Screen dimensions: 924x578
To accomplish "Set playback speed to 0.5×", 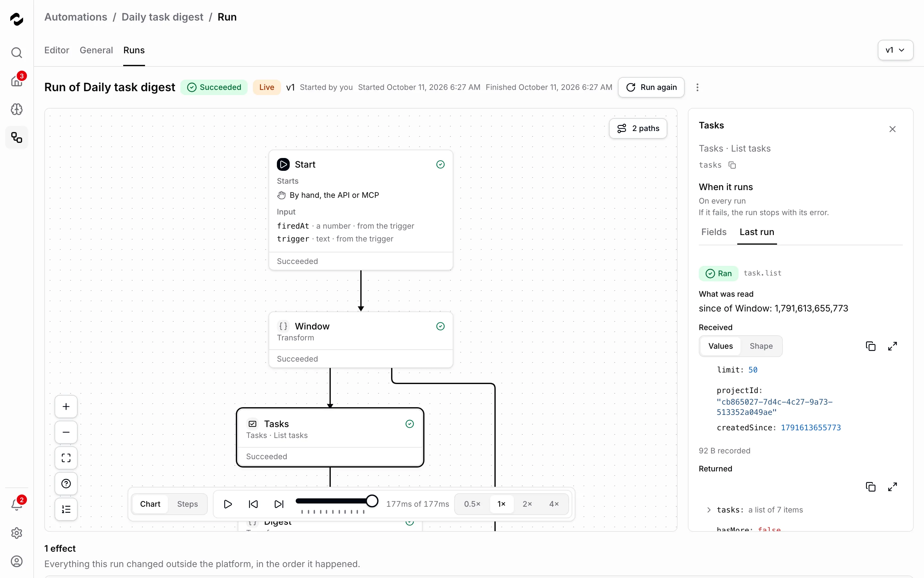I will click(472, 504).
